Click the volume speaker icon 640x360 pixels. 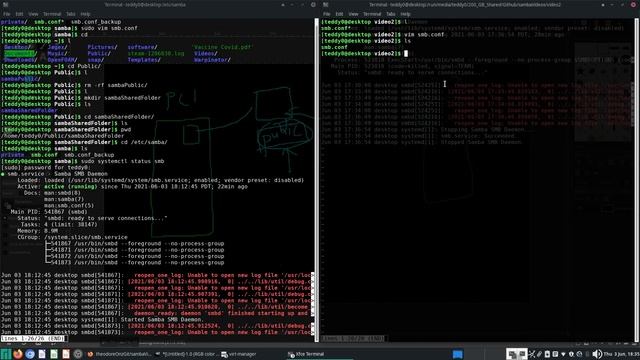click(x=596, y=354)
